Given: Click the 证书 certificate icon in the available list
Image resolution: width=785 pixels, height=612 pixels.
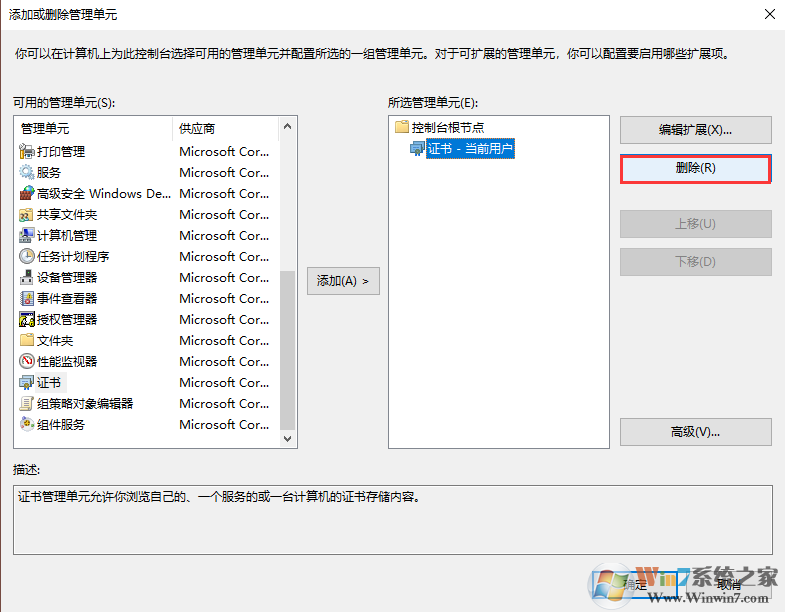Looking at the screenshot, I should [x=27, y=383].
